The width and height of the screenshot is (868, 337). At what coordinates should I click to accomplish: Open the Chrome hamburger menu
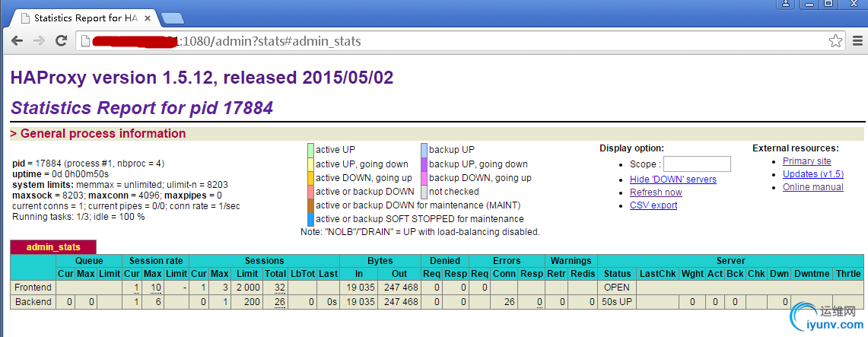coord(857,41)
